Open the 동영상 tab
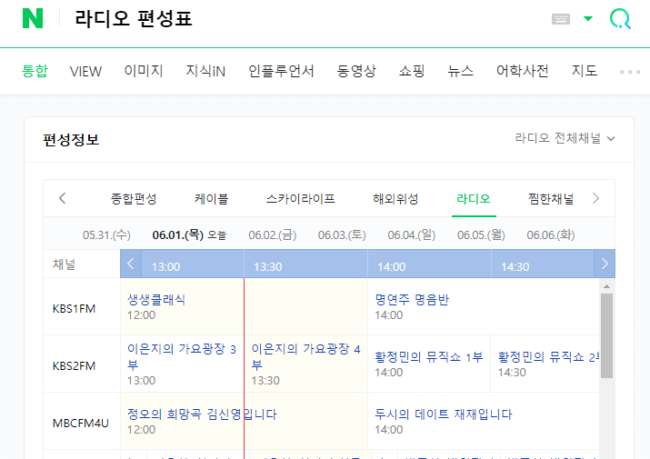The height and width of the screenshot is (459, 650). (x=356, y=71)
